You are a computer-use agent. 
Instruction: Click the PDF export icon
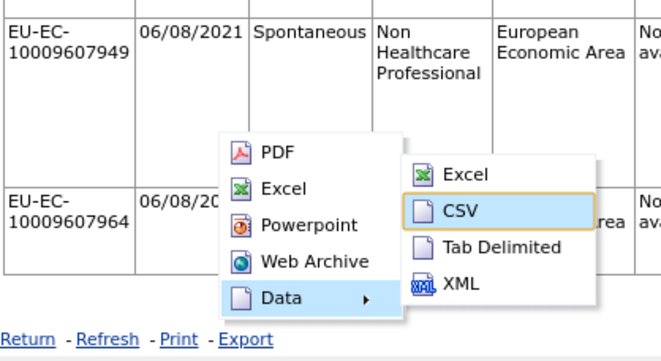(241, 153)
